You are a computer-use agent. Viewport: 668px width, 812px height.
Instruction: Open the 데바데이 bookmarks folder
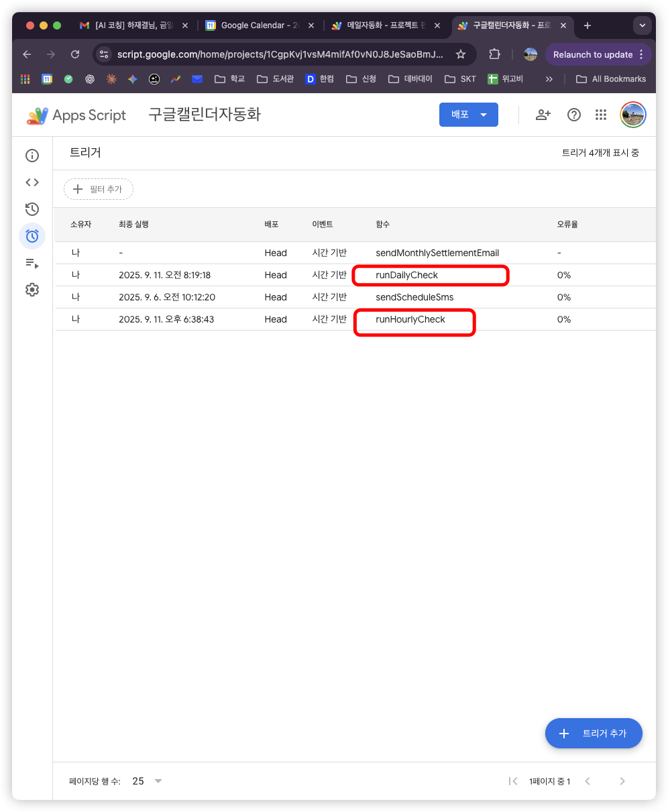click(x=410, y=79)
